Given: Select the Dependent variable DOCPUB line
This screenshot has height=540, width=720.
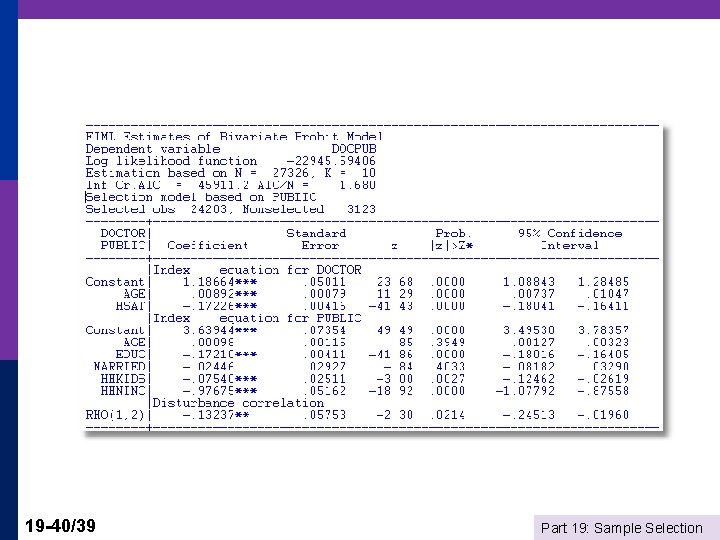Looking at the screenshot, I should (x=231, y=149).
